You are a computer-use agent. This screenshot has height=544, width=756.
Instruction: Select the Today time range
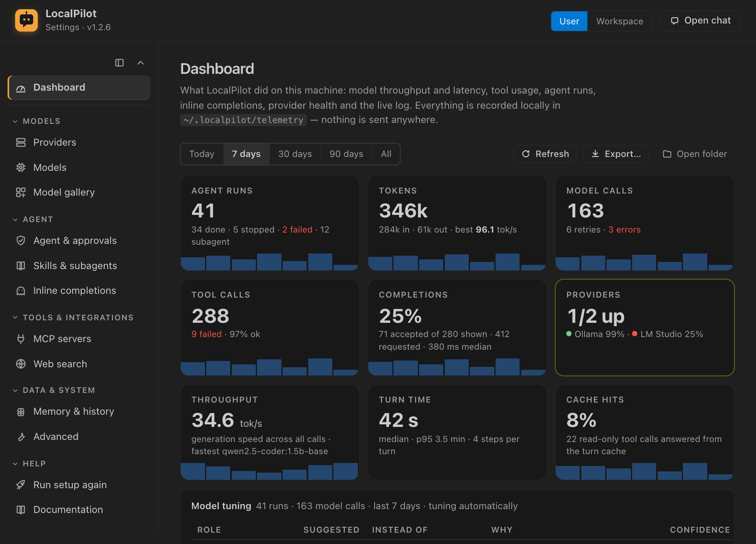click(202, 154)
